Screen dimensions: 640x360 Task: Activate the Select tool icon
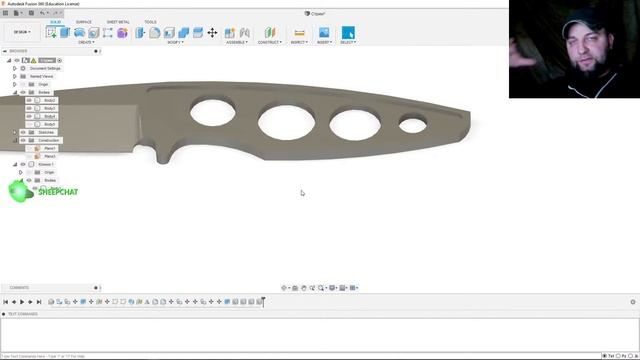pyautogui.click(x=348, y=33)
